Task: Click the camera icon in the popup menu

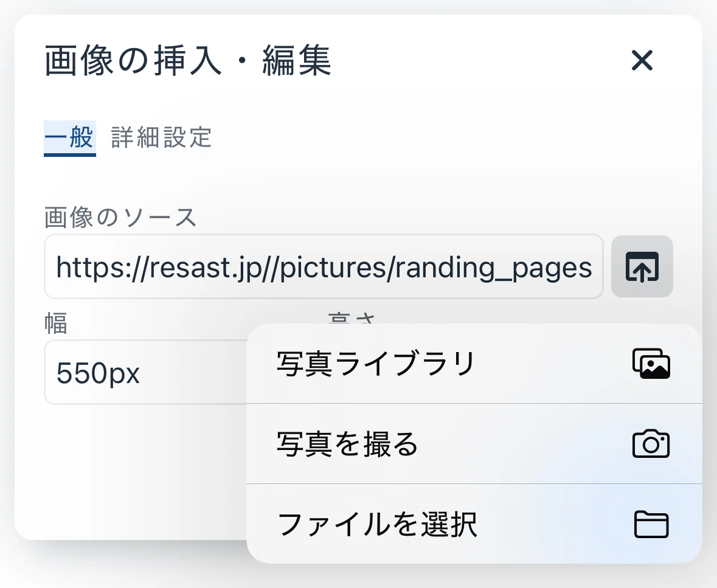Action: [x=651, y=443]
